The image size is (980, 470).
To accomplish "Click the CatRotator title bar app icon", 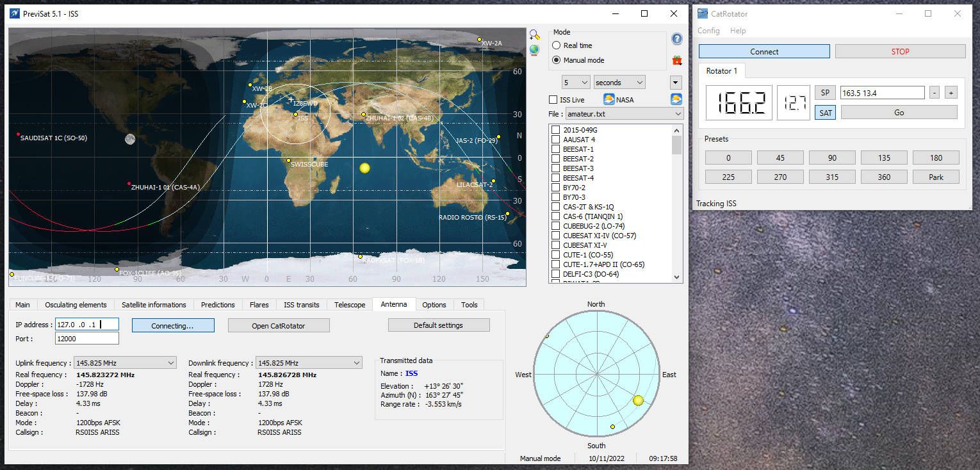I will point(703,13).
